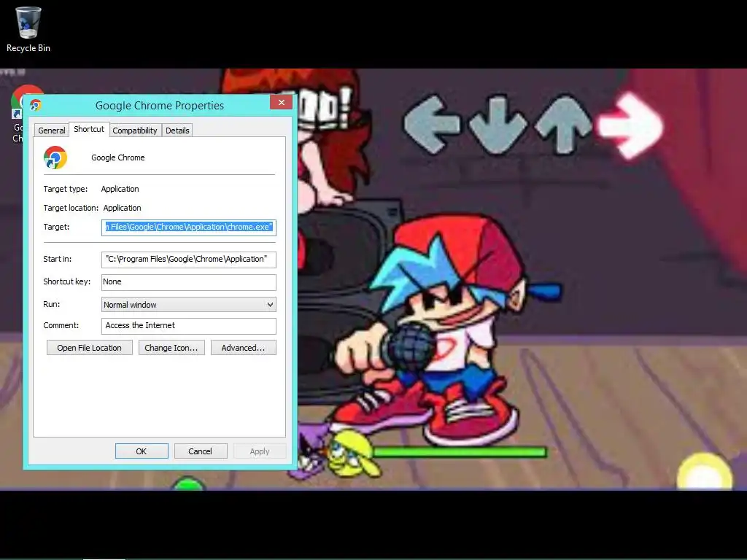Click the Chrome icon in the dialog title bar

36,105
